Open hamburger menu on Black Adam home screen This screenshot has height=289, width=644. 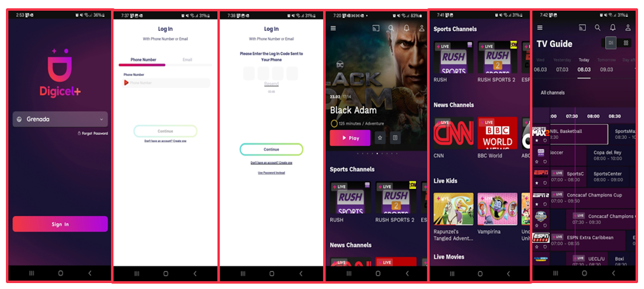pos(333,28)
